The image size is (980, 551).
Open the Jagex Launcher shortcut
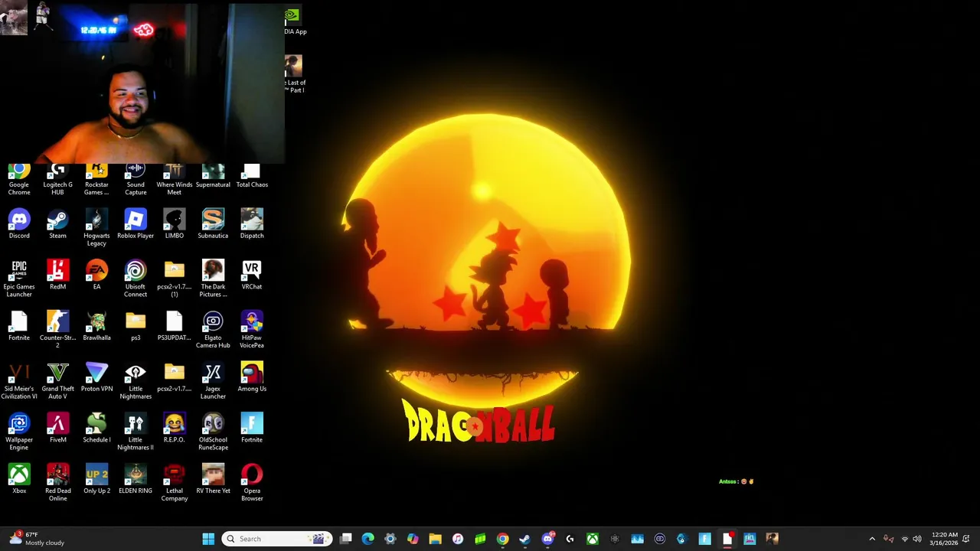pyautogui.click(x=213, y=381)
